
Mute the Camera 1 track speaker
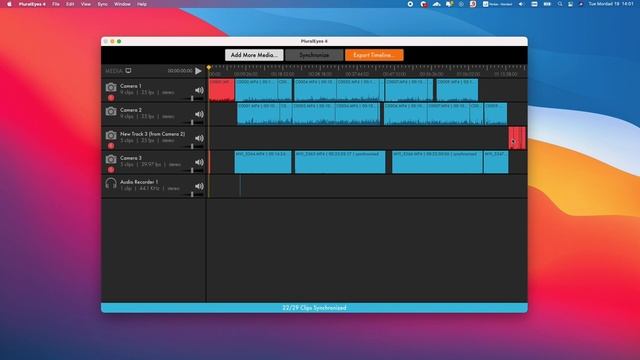click(199, 90)
